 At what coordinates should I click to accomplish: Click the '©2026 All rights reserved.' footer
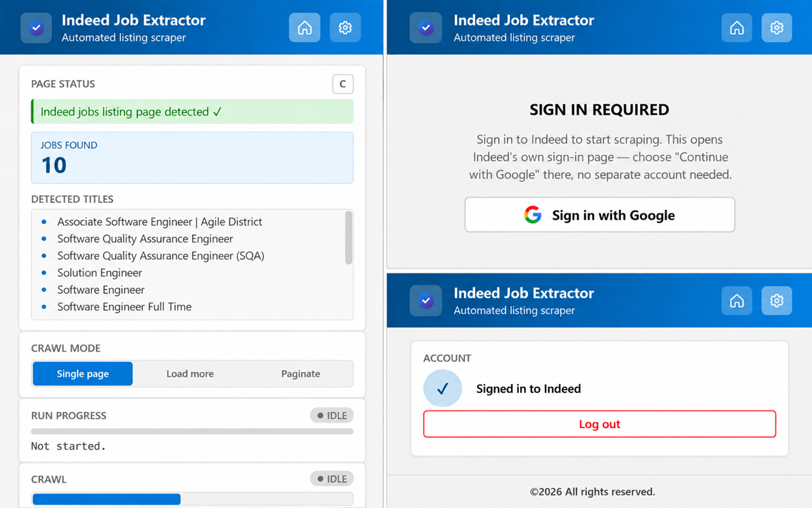pyautogui.click(x=593, y=491)
